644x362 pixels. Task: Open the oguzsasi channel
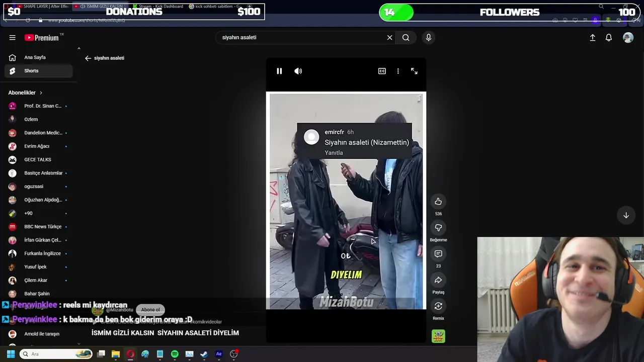point(38,187)
